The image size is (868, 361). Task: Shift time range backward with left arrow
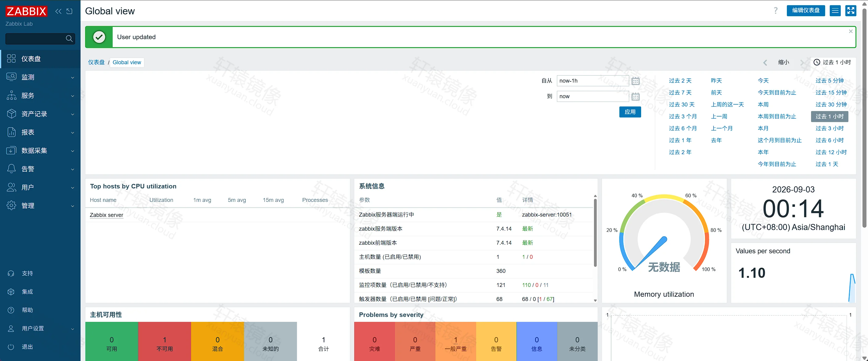[765, 62]
